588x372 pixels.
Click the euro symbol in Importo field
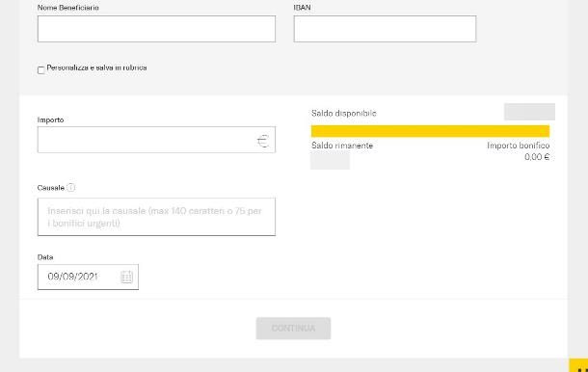263,141
